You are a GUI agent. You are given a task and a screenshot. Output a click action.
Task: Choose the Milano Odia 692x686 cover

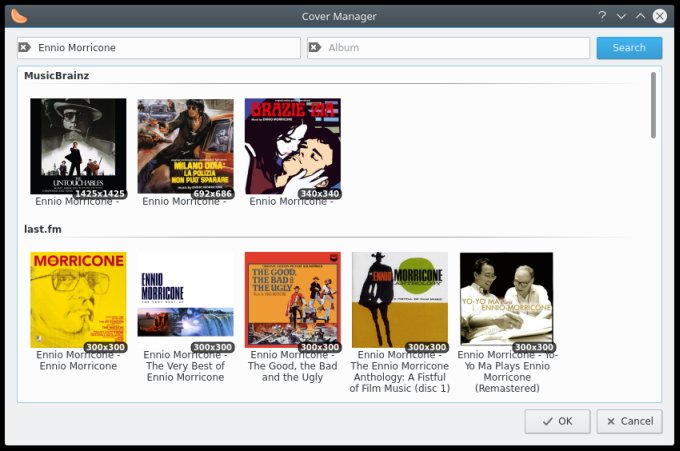coord(185,146)
